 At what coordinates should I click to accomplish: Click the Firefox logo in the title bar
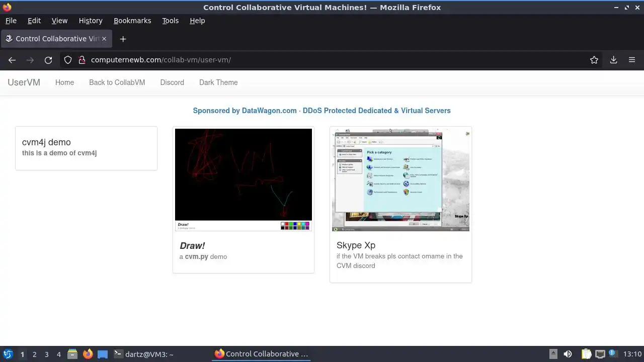coord(7,7)
